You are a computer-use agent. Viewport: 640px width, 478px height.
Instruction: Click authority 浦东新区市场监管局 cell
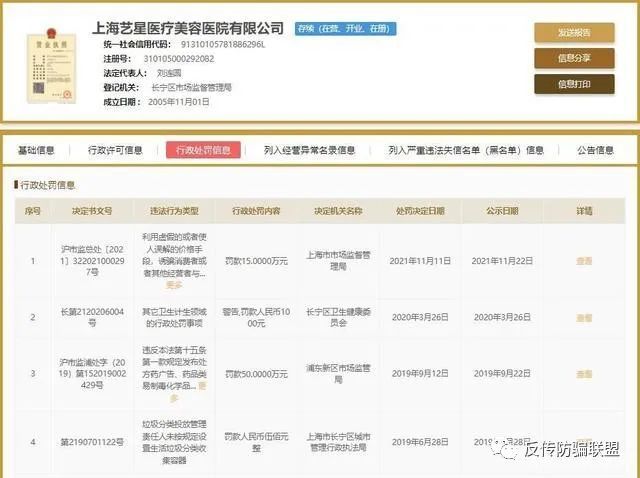[x=338, y=374]
